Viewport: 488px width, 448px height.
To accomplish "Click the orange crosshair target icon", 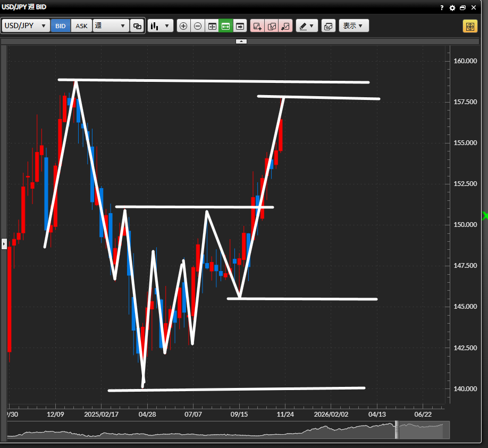I will [470, 26].
